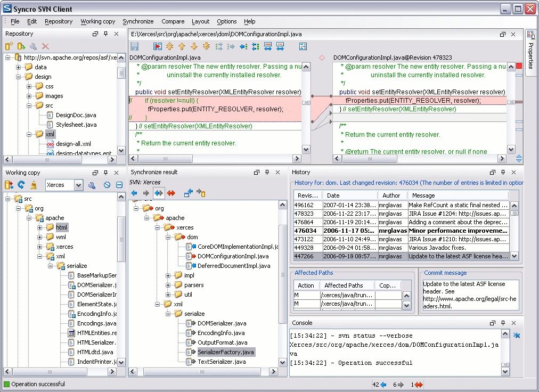The image size is (539, 392).
Task: Expand the css folder in Repository tree
Action: click(29, 86)
